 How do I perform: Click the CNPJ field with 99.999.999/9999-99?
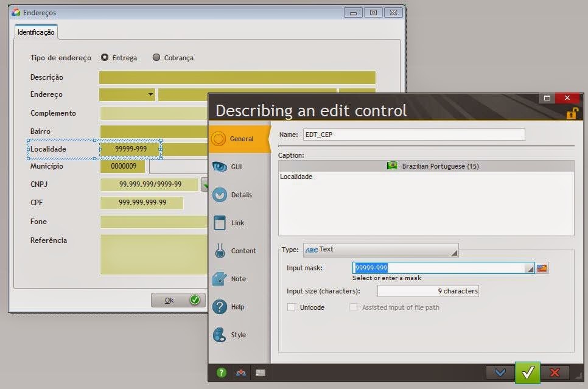pyautogui.click(x=149, y=184)
